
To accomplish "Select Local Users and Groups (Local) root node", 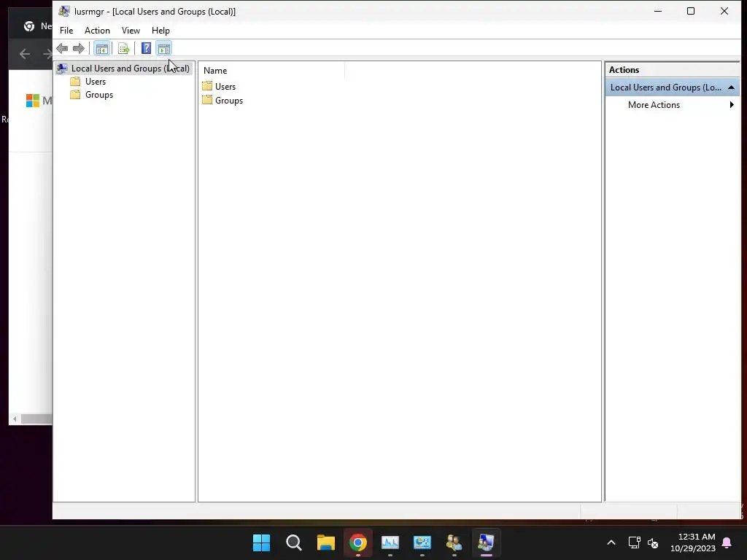I will point(124,69).
